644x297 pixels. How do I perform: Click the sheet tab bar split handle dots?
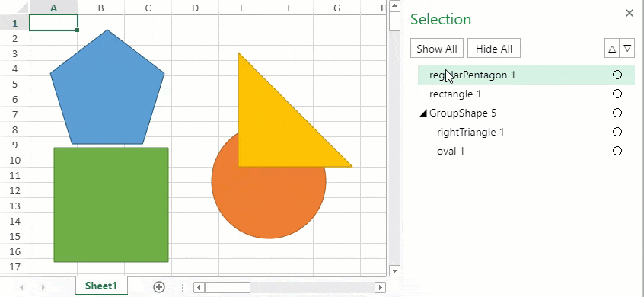pyautogui.click(x=183, y=287)
